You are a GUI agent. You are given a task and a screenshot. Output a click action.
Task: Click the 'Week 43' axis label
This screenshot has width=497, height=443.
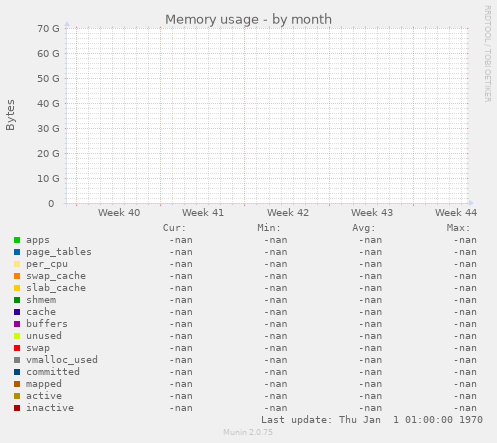pyautogui.click(x=372, y=213)
